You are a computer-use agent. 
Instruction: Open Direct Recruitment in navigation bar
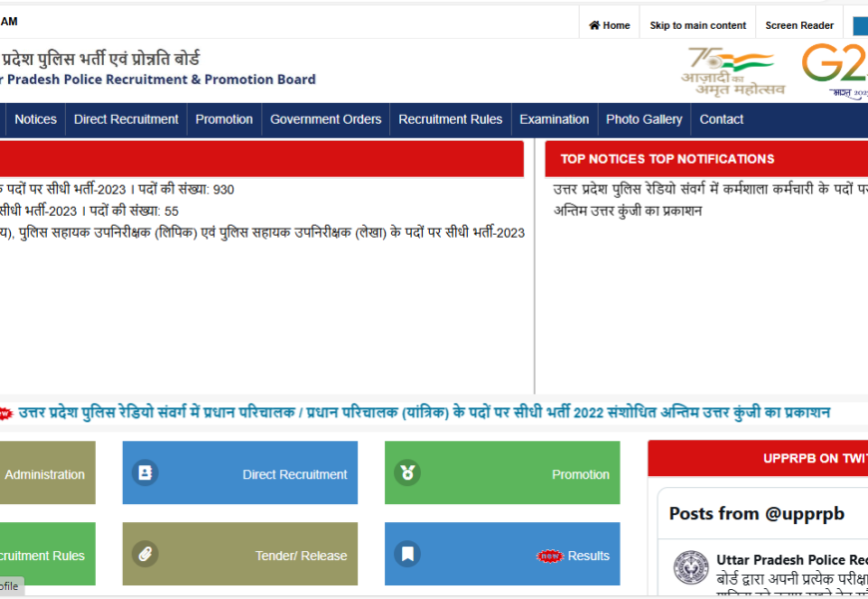pos(126,119)
